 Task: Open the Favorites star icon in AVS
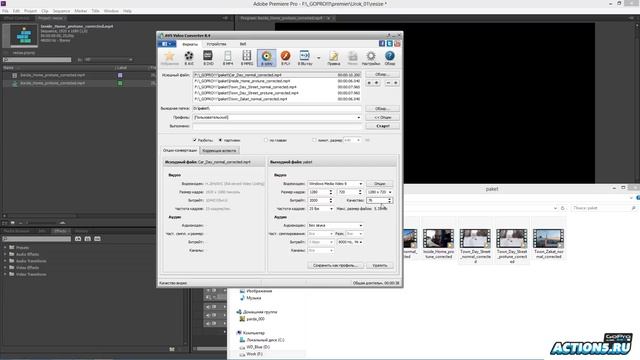coord(169,58)
